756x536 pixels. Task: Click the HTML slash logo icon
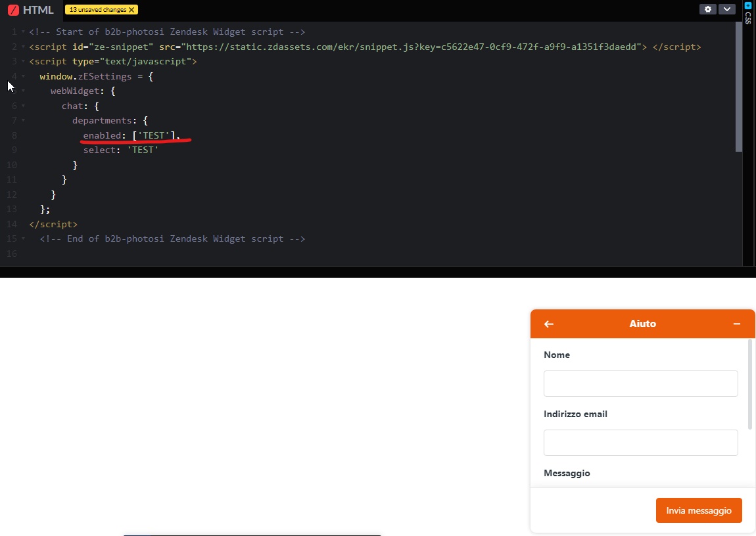point(13,10)
